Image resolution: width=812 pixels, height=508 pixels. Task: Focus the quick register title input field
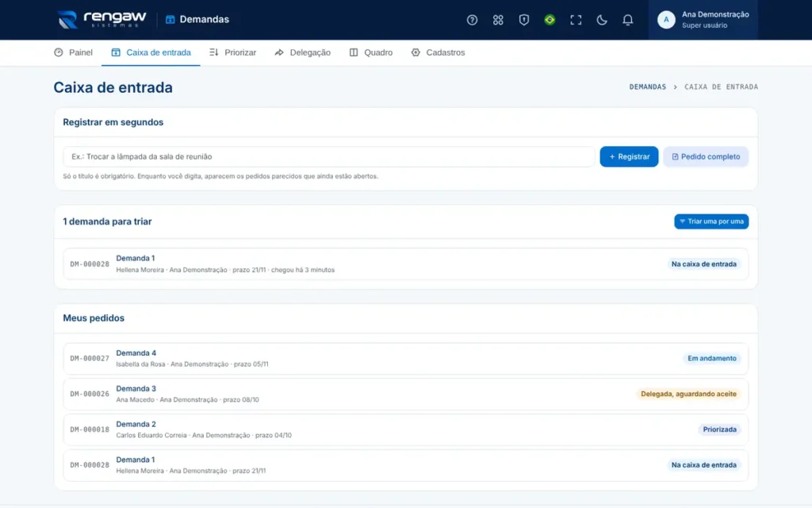pyautogui.click(x=329, y=156)
